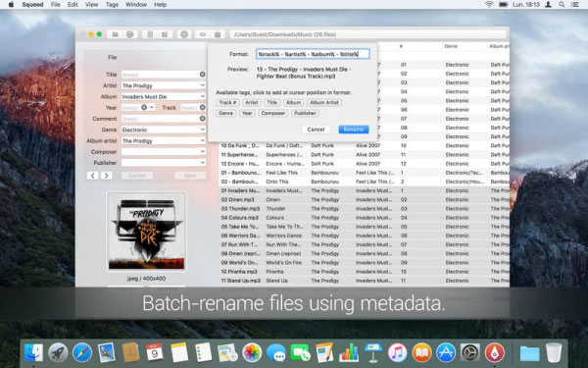
Task: Clear the Comment field with its X icon
Action: click(x=203, y=119)
